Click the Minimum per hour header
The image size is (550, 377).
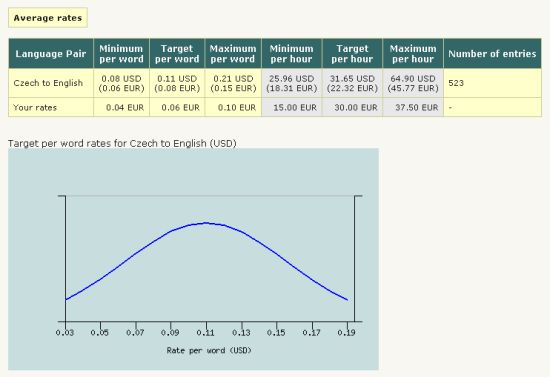(x=291, y=53)
